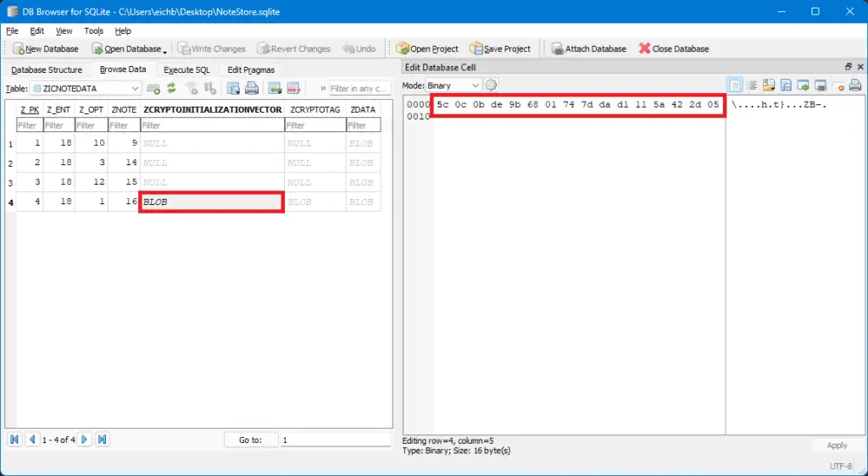Image resolution: width=868 pixels, height=476 pixels.
Task: Select the ZNOTE cell with value 14
Action: click(124, 163)
